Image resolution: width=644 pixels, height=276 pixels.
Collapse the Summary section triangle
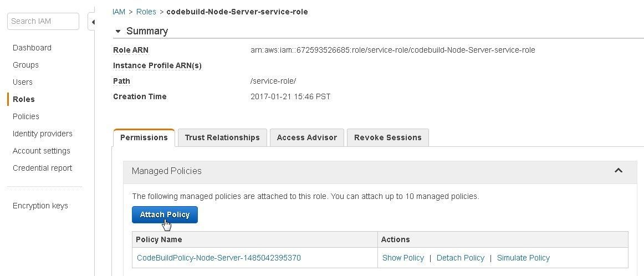[118, 31]
